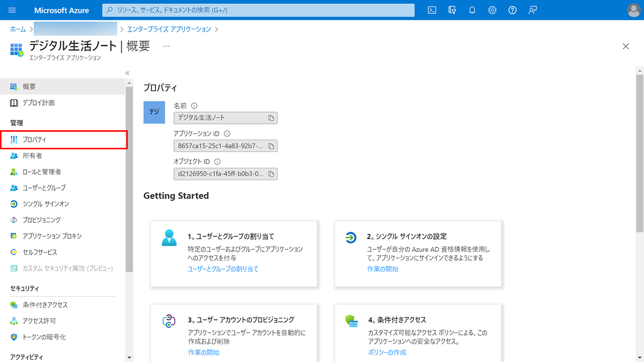Click 作業の開始 link on the provisioning card
This screenshot has width=644, height=362.
pos(204,352)
